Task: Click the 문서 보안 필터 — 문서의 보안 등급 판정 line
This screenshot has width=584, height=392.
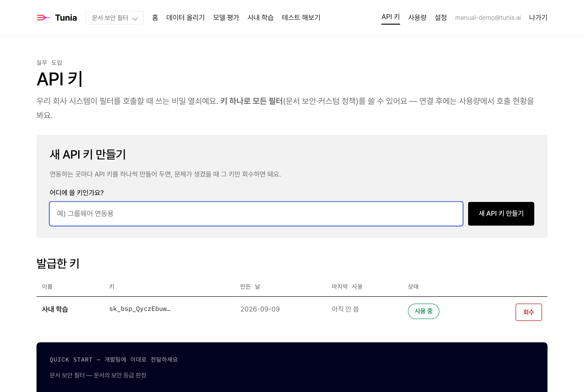Action: 98,375
